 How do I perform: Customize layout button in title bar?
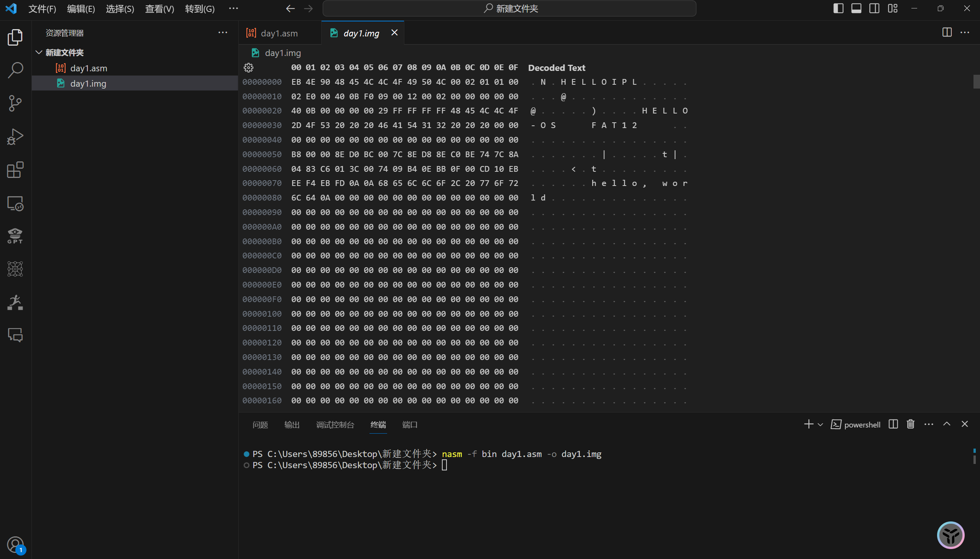tap(893, 8)
